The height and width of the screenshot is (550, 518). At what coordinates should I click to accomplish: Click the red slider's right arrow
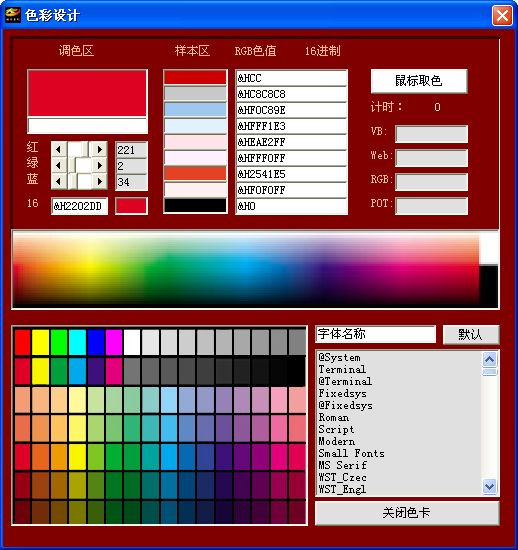pos(100,149)
